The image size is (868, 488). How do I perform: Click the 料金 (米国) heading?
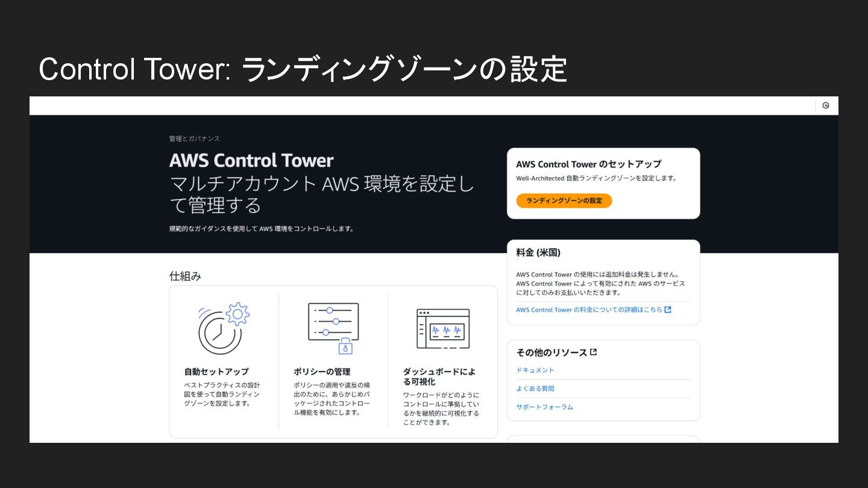tap(538, 252)
